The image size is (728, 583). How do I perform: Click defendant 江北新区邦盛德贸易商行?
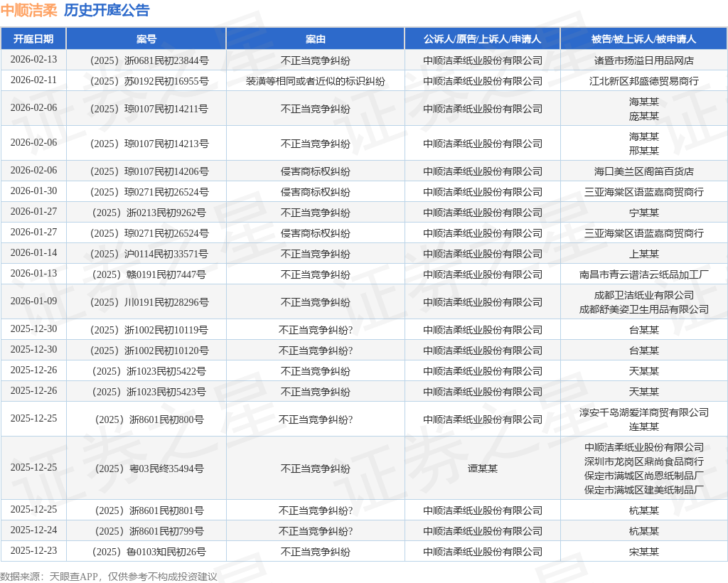coord(644,81)
